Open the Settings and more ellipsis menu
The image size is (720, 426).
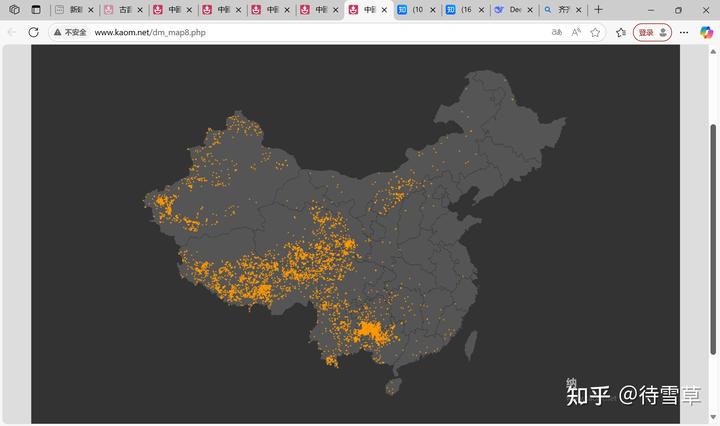[684, 32]
